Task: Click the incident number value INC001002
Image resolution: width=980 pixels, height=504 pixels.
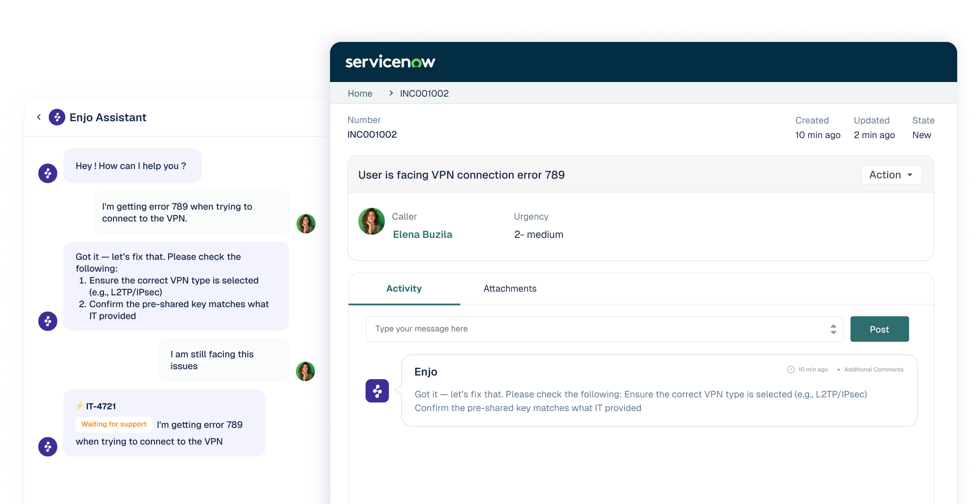Action: coord(372,134)
